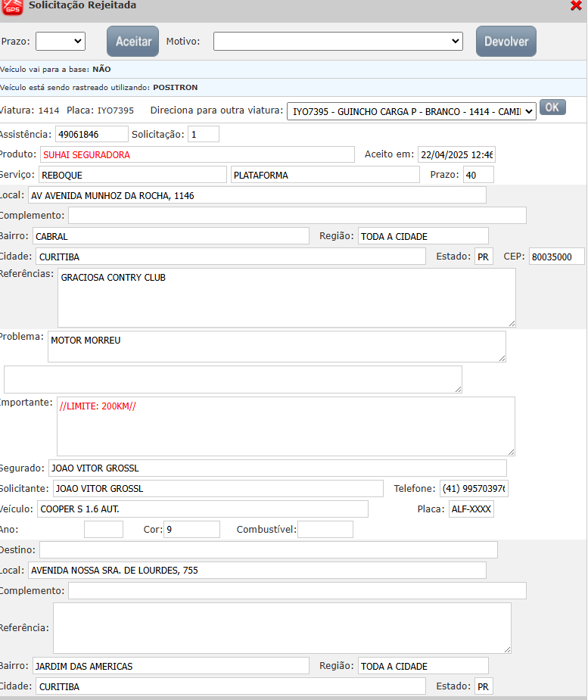Click the origin Região field TODA A CIDADE
The height and width of the screenshot is (700, 588).
click(x=423, y=236)
